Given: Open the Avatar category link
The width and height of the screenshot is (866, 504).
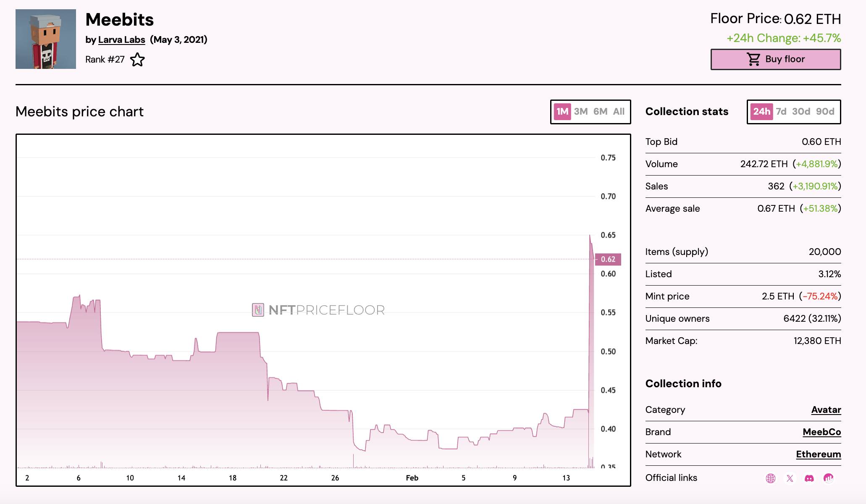Looking at the screenshot, I should (826, 410).
